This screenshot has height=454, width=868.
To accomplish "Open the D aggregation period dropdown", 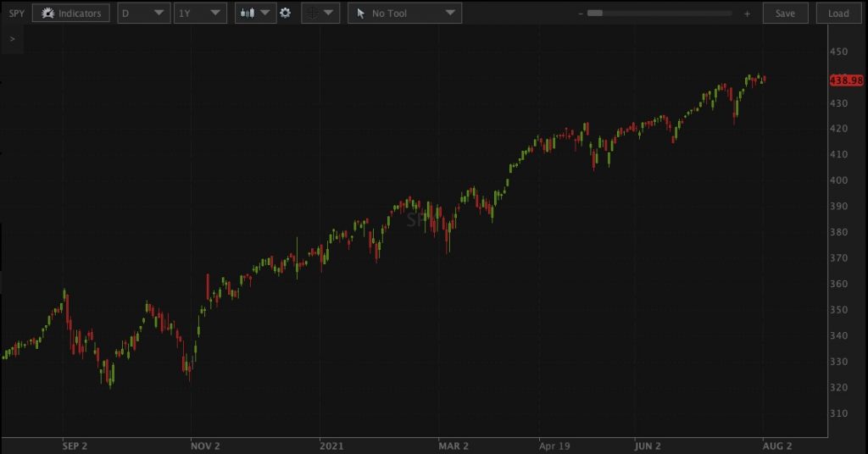I will [x=142, y=14].
